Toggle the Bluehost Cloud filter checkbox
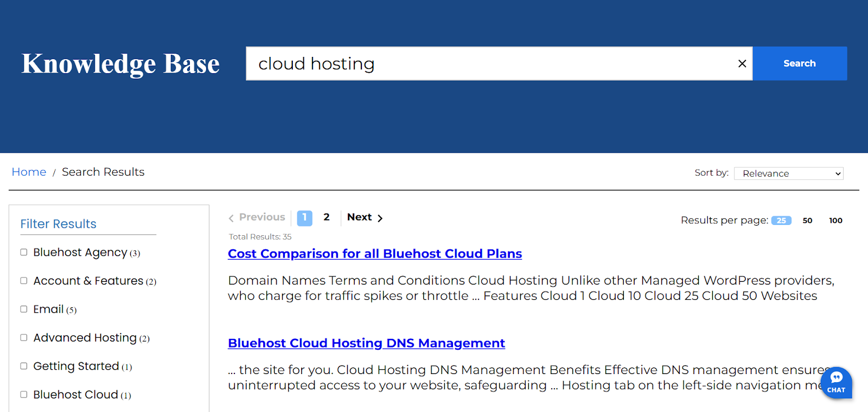Image resolution: width=868 pixels, height=412 pixels. point(24,395)
